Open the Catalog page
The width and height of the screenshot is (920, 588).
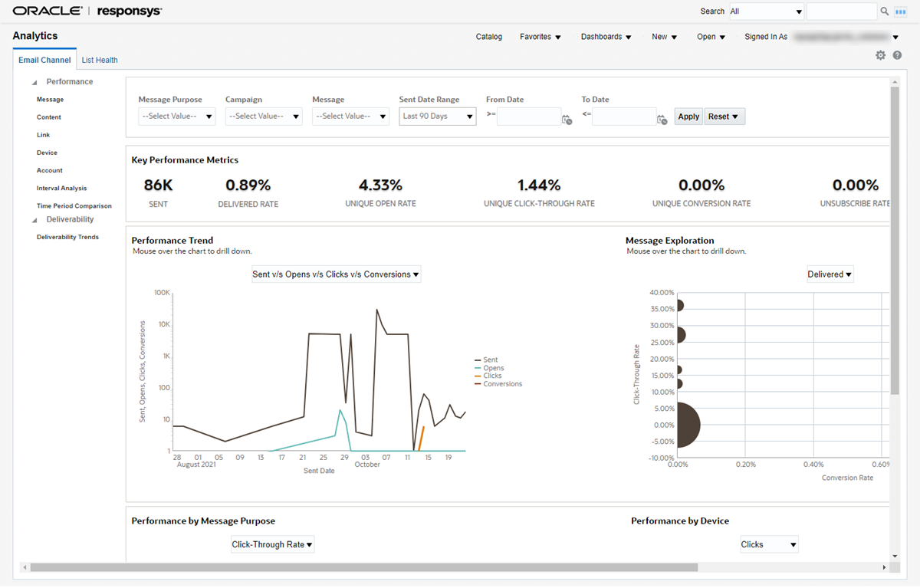(x=488, y=36)
